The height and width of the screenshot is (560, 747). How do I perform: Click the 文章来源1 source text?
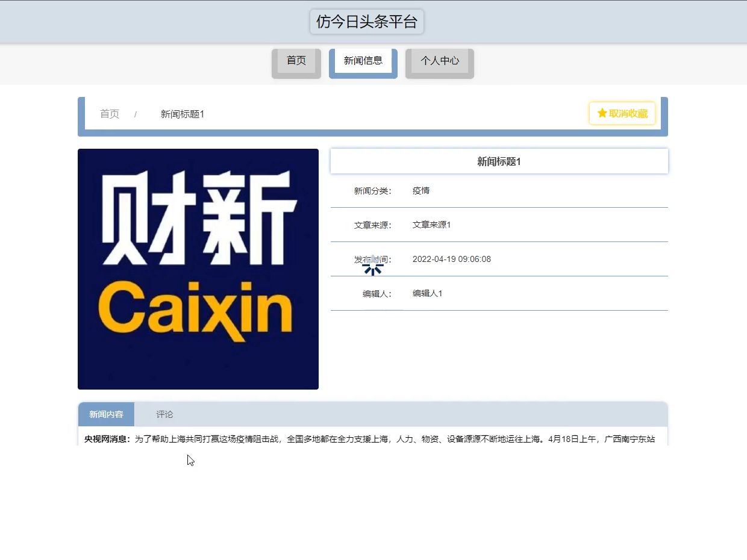coord(431,225)
